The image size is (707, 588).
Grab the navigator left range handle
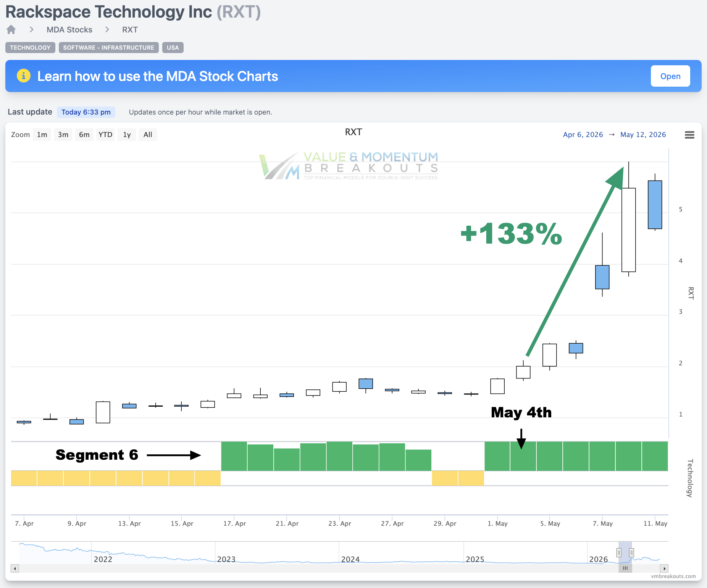pyautogui.click(x=619, y=552)
